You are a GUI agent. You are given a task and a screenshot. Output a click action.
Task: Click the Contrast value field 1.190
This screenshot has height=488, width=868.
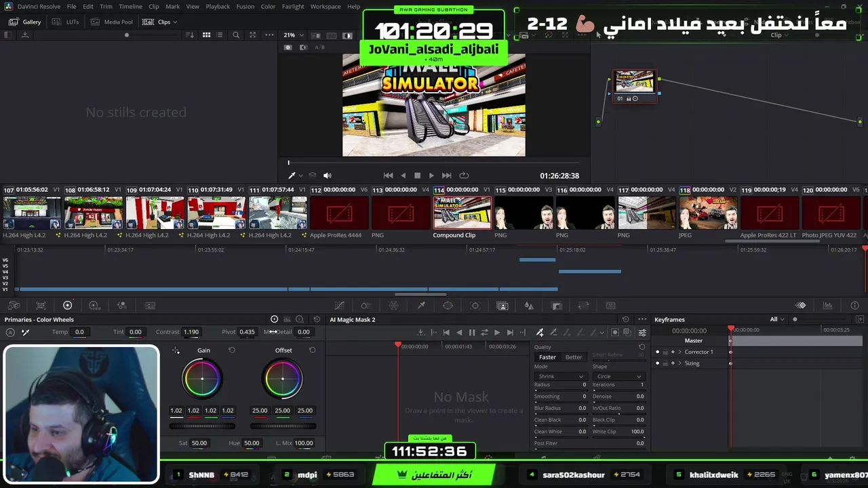pos(191,332)
